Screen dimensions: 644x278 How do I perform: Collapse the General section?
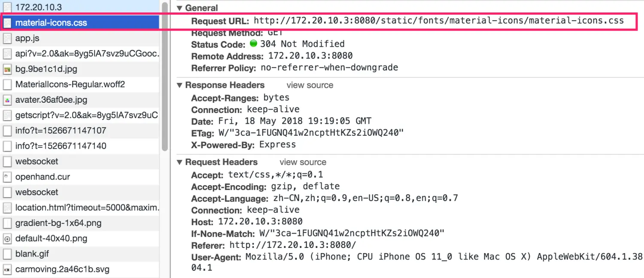[179, 8]
